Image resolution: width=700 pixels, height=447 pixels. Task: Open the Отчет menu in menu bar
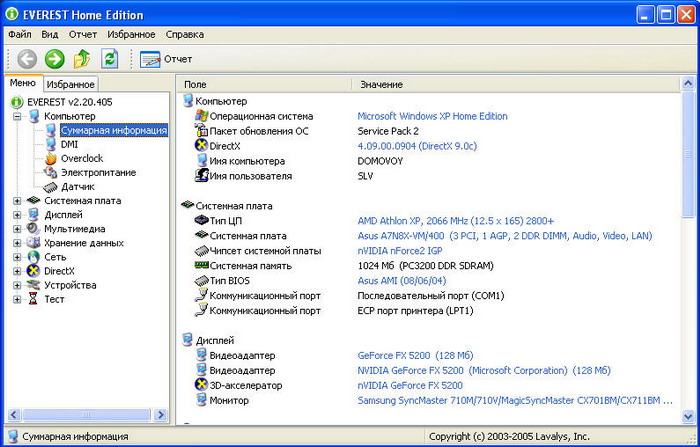point(83,34)
